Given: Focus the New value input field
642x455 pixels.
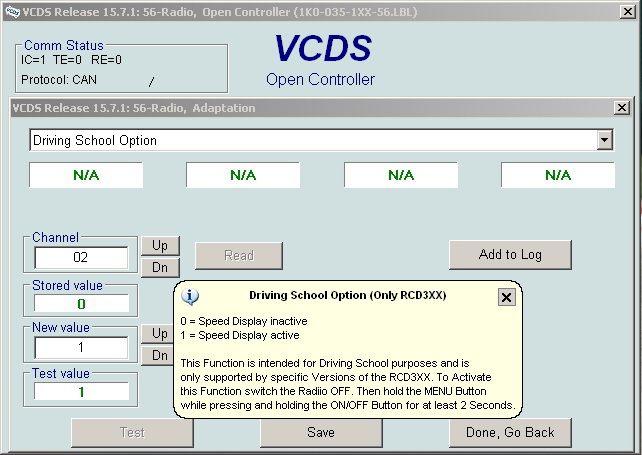Looking at the screenshot, I should [81, 347].
